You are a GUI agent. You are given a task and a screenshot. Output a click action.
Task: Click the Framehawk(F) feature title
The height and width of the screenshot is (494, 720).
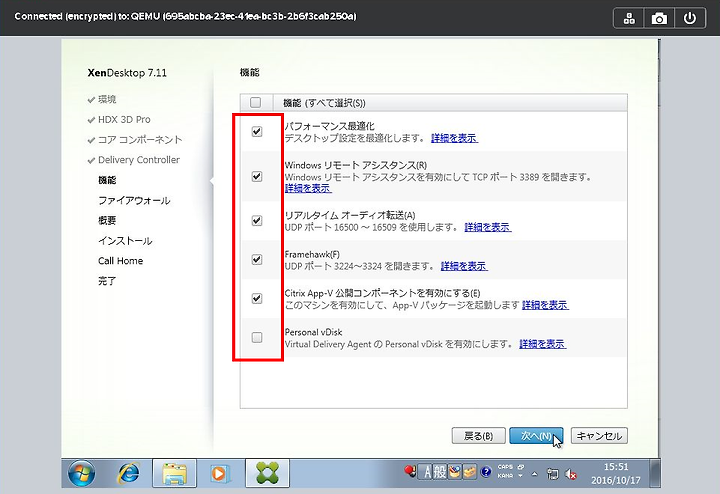(312, 254)
